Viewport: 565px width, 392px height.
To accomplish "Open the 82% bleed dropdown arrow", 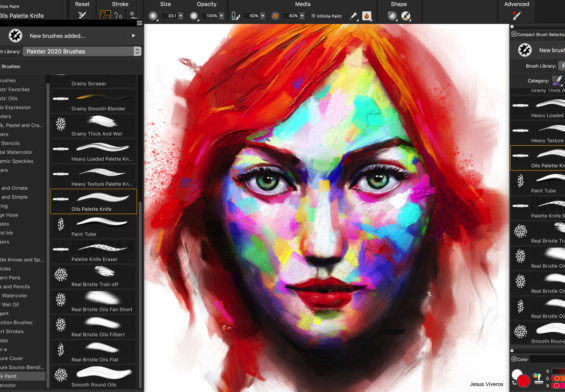I will point(302,16).
